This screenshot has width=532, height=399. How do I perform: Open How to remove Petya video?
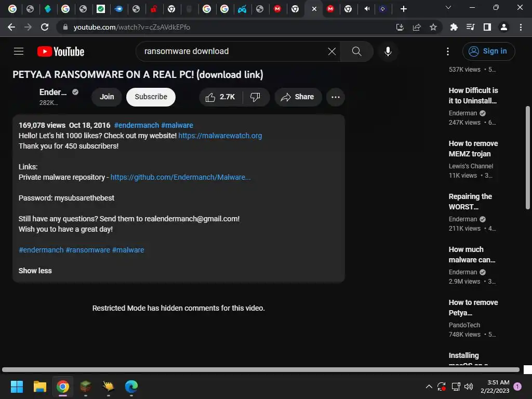473,308
